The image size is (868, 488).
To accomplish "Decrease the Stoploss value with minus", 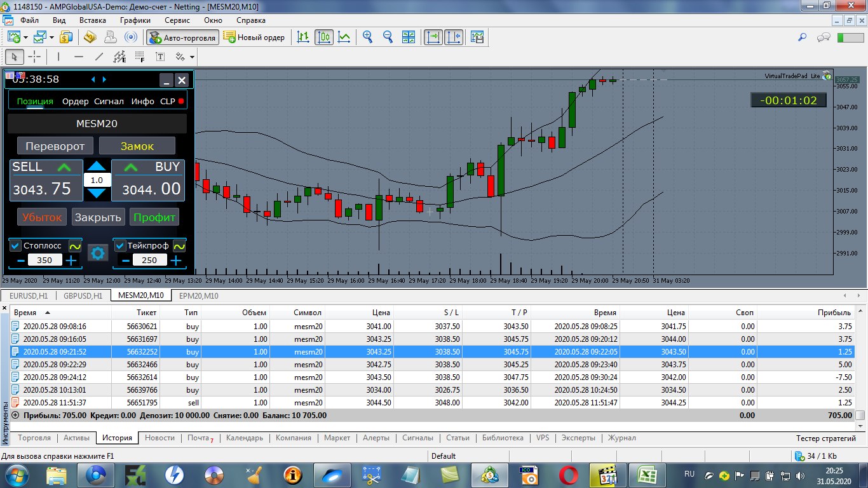I will 20,260.
